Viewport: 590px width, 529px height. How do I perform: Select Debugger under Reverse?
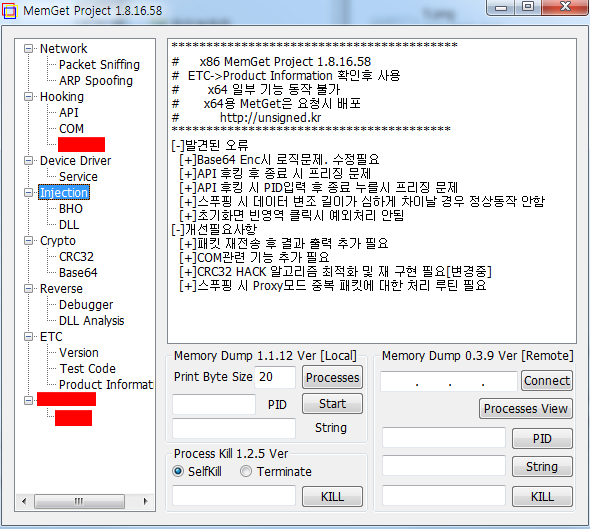click(86, 304)
